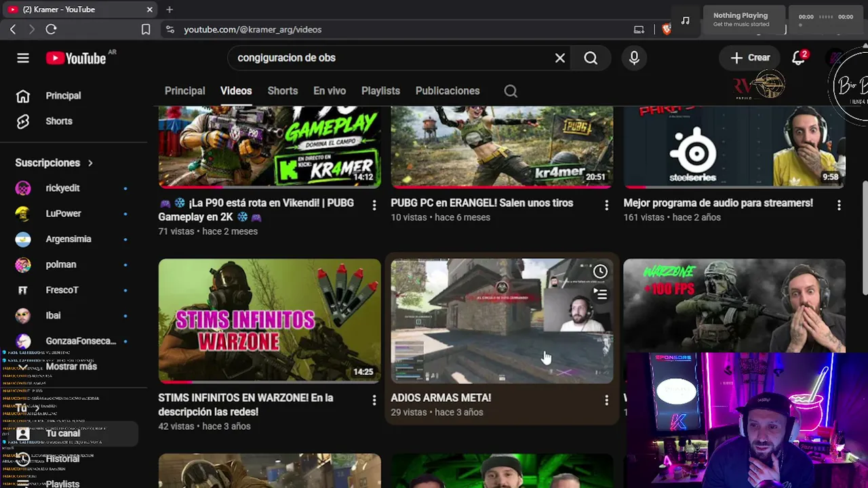868x488 pixels.
Task: Click the cast icon in the address bar
Action: click(639, 29)
